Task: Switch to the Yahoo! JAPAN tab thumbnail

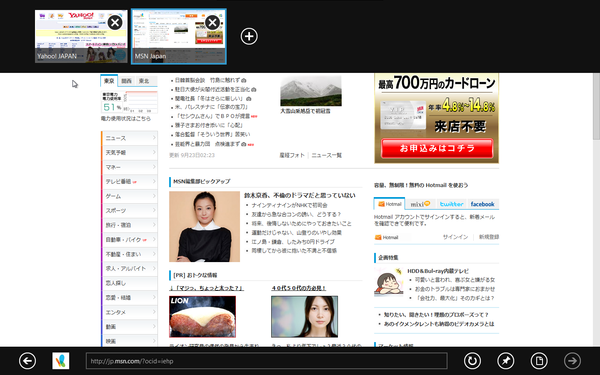Action: [x=81, y=36]
